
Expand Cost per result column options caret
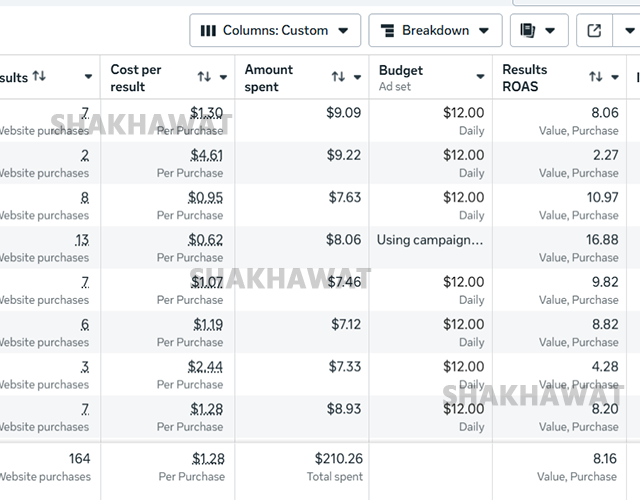[223, 77]
